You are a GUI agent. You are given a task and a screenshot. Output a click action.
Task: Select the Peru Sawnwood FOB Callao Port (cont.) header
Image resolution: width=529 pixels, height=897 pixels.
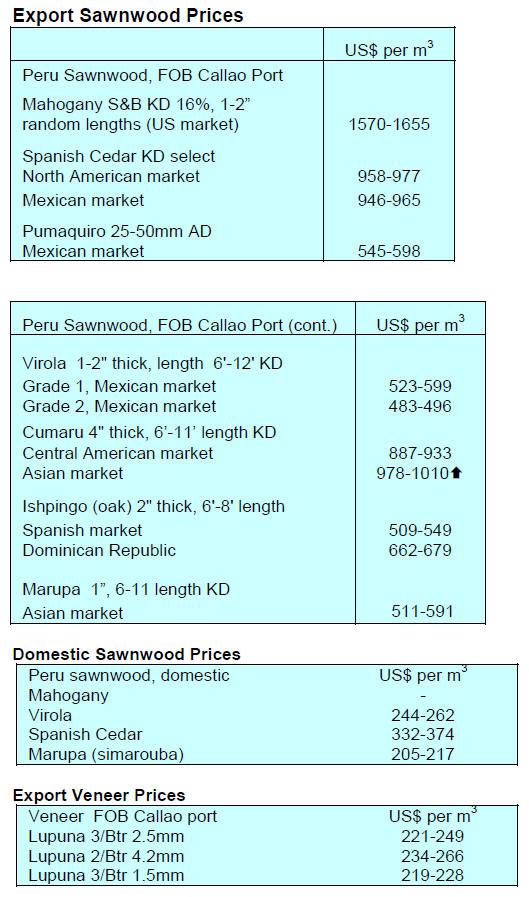pyautogui.click(x=180, y=326)
